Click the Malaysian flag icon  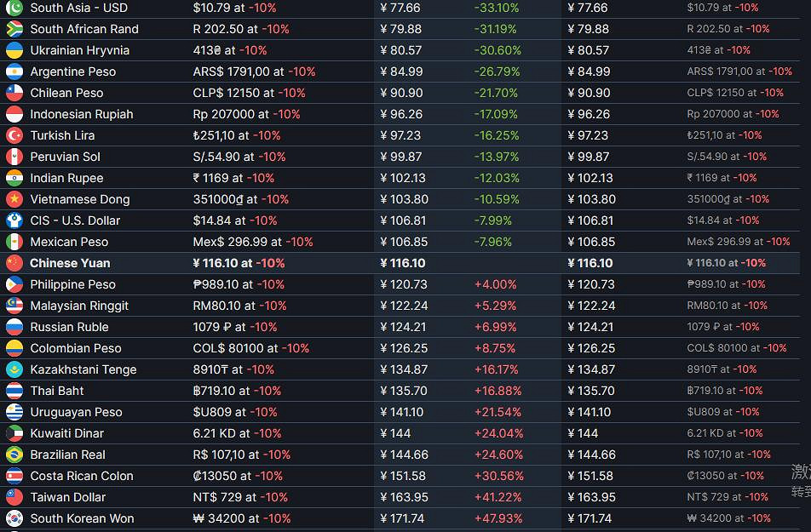pyautogui.click(x=14, y=306)
